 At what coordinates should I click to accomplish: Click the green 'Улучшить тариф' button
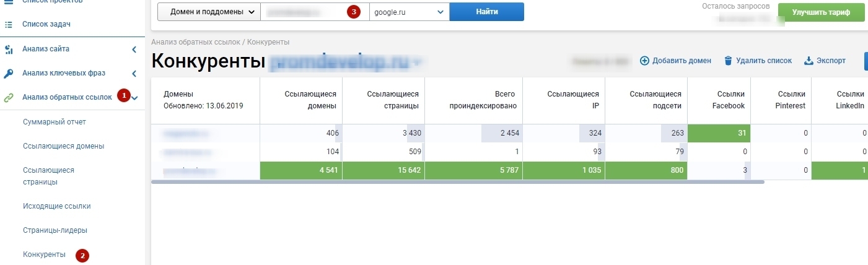click(x=821, y=12)
